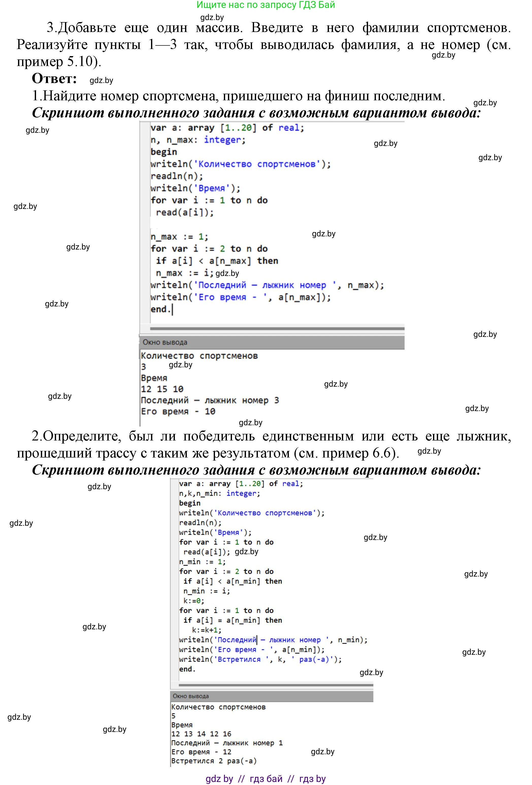
Task: Click the output line 'Его время - 10'
Action: (178, 412)
